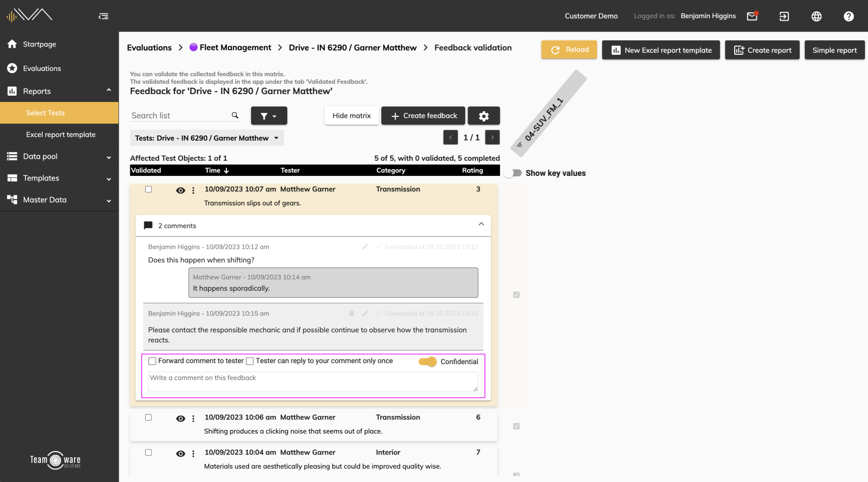Click the IVA logo
The width and height of the screenshot is (868, 482).
pyautogui.click(x=29, y=15)
